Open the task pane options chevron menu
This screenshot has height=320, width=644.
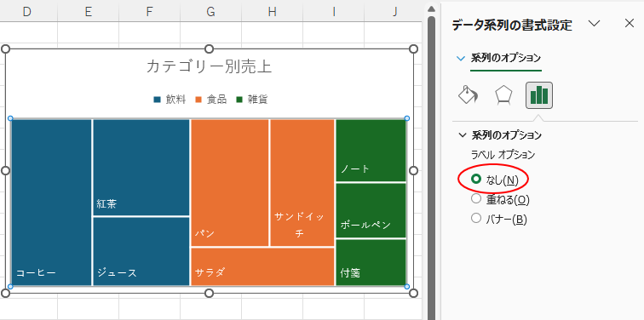click(594, 23)
